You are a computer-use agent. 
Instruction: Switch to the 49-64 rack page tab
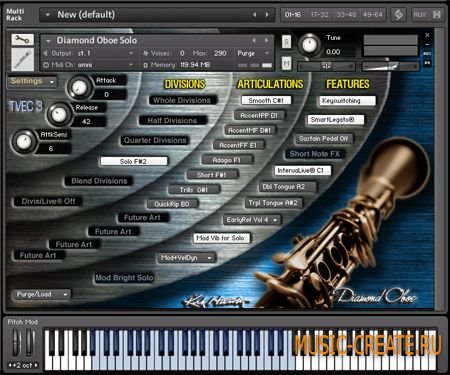(x=372, y=15)
